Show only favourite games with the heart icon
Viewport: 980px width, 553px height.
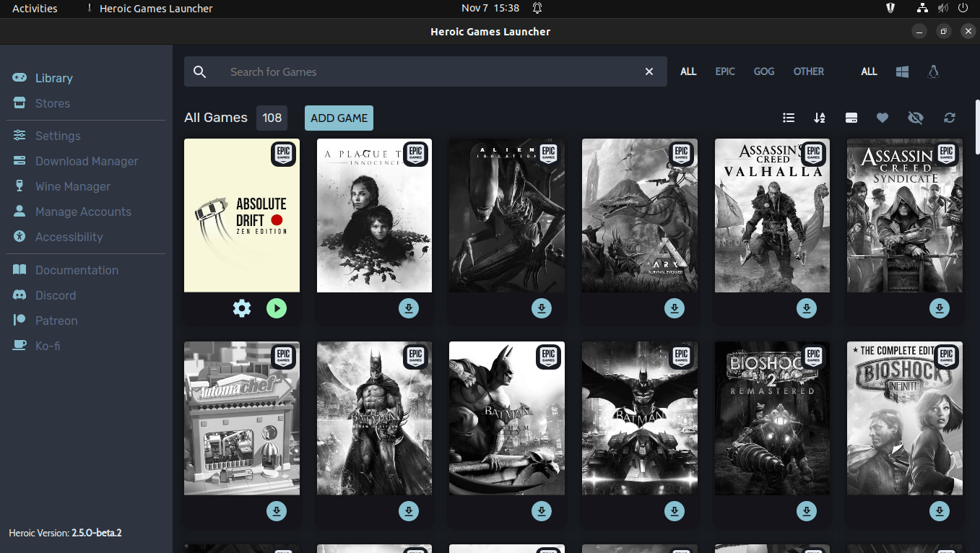(x=883, y=118)
